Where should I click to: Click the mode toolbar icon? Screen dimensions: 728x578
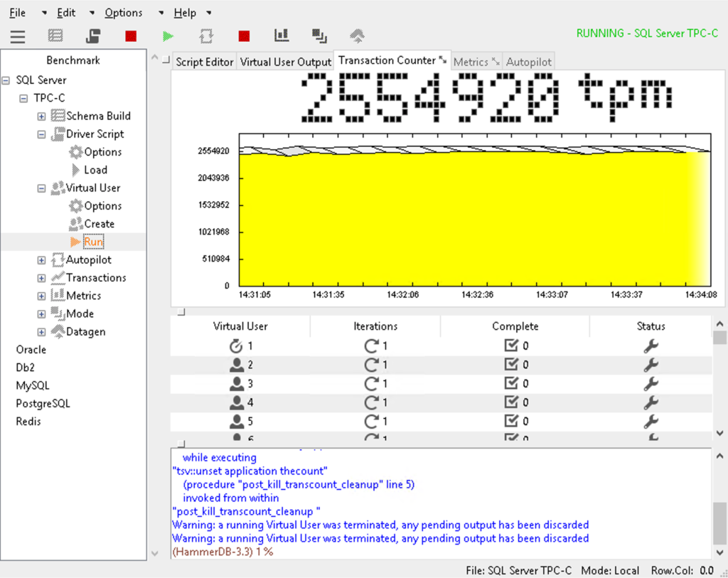click(319, 36)
